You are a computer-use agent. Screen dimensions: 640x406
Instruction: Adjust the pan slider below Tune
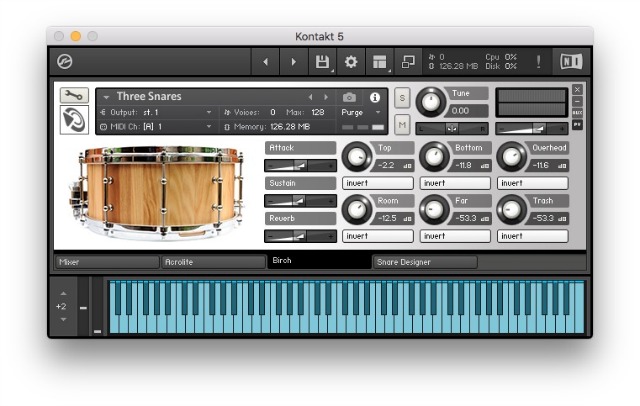452,129
